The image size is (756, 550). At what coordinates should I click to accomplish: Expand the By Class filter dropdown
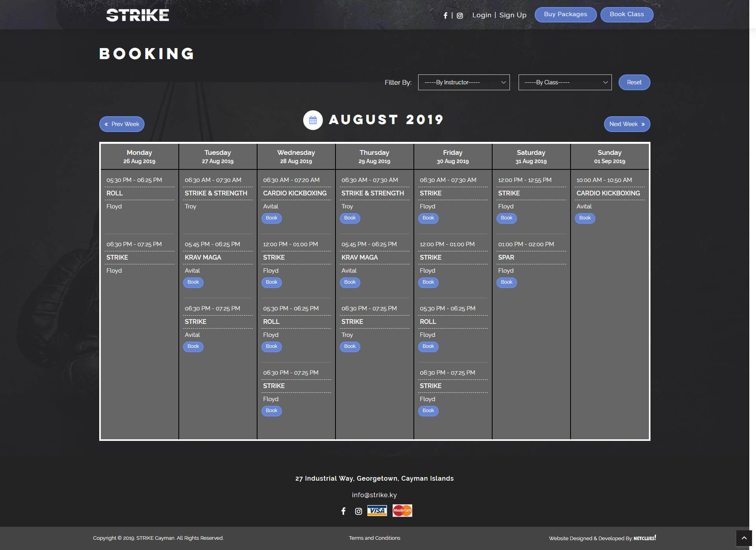pos(565,82)
